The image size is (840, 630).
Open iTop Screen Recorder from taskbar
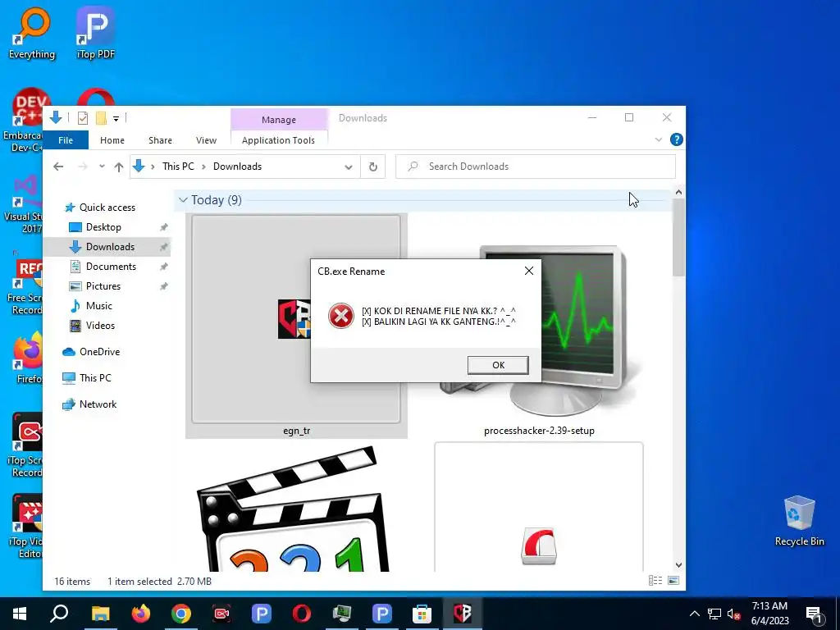(221, 614)
